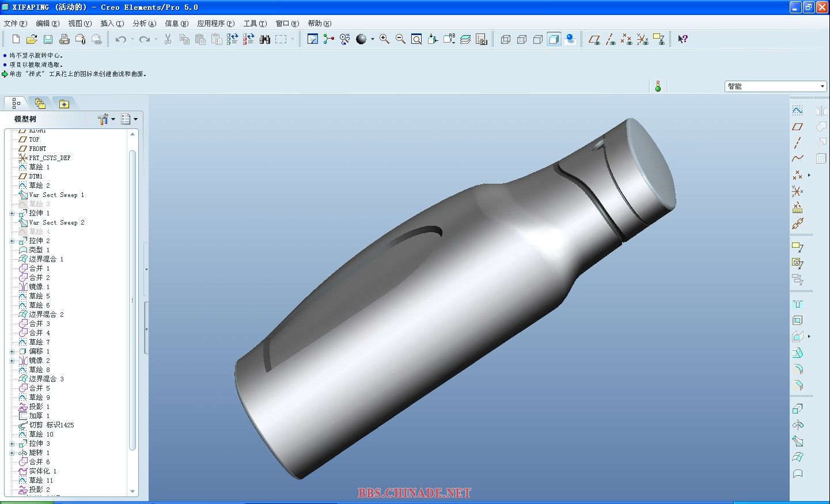Select the Extrude tool in right toolbar
830x504 pixels.
coord(797,409)
